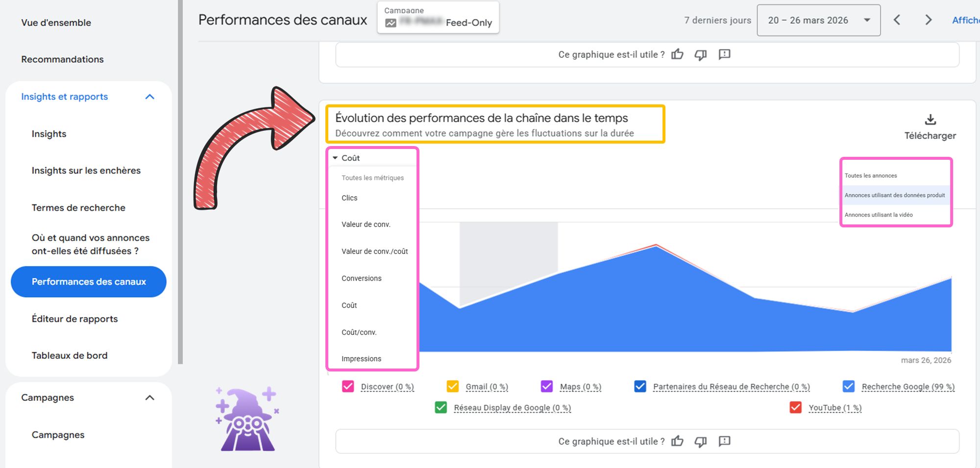Collapse the Insights et rapports section
The image size is (980, 468).
pyautogui.click(x=150, y=97)
